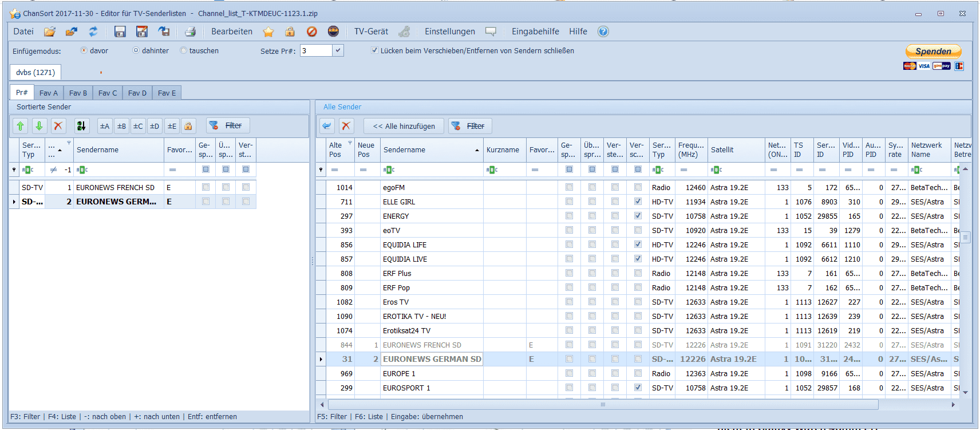The width and height of the screenshot is (980, 430).
Task: Click the horizontal scrollbar of Alle Sender
Action: [602, 404]
